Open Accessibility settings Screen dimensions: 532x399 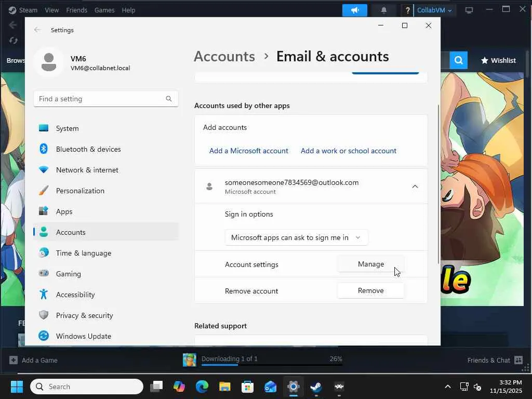106,295
